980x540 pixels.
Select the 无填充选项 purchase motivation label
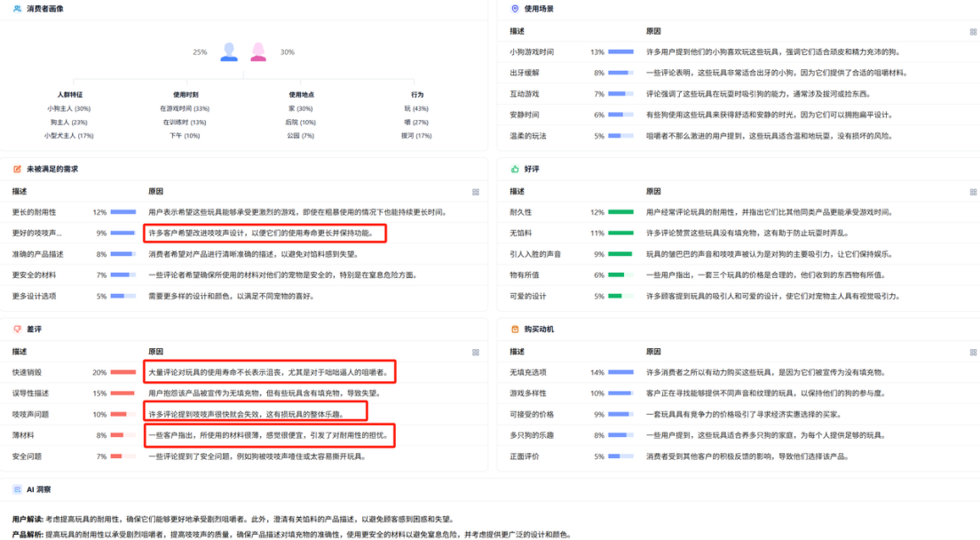pos(528,372)
